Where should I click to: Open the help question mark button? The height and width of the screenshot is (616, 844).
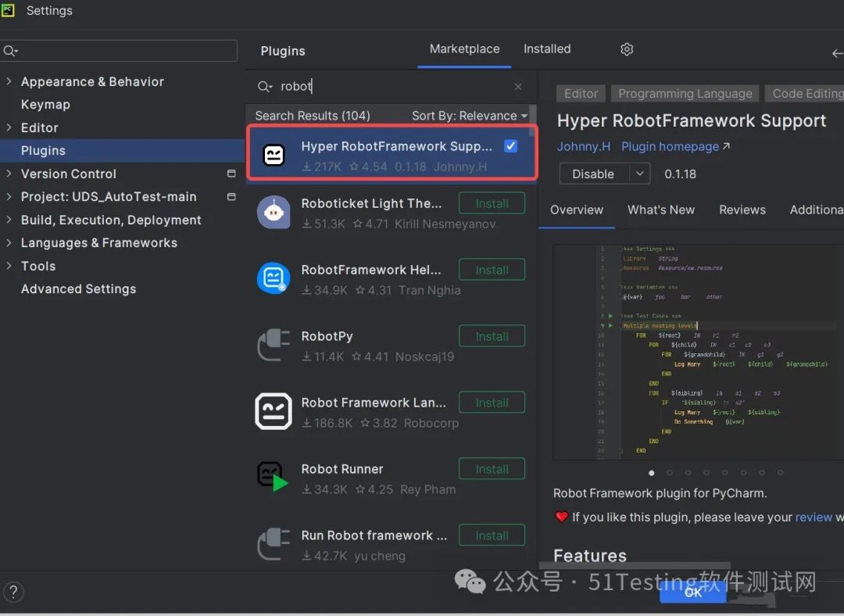[13, 592]
